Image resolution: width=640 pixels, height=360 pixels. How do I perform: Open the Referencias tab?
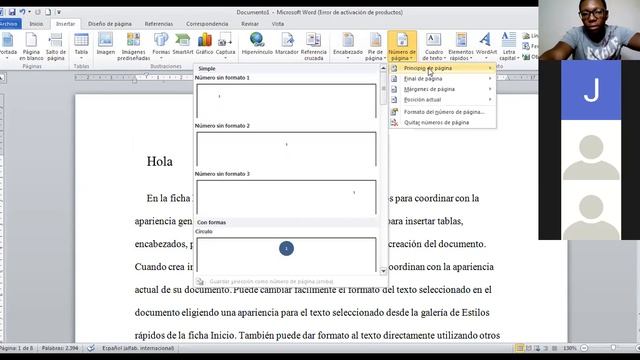tap(159, 24)
